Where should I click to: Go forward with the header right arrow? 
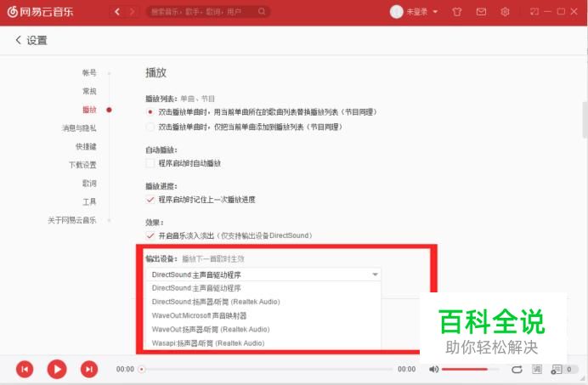point(132,12)
